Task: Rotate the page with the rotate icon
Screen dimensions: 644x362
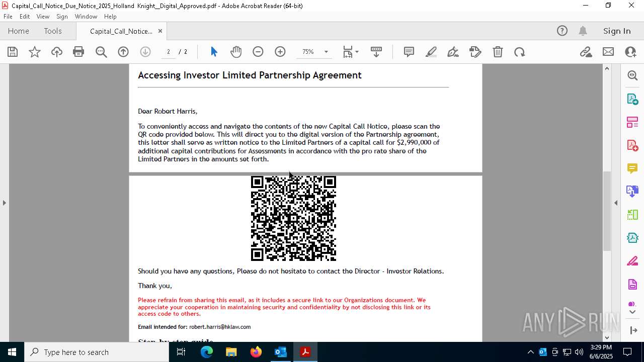Action: pyautogui.click(x=520, y=52)
